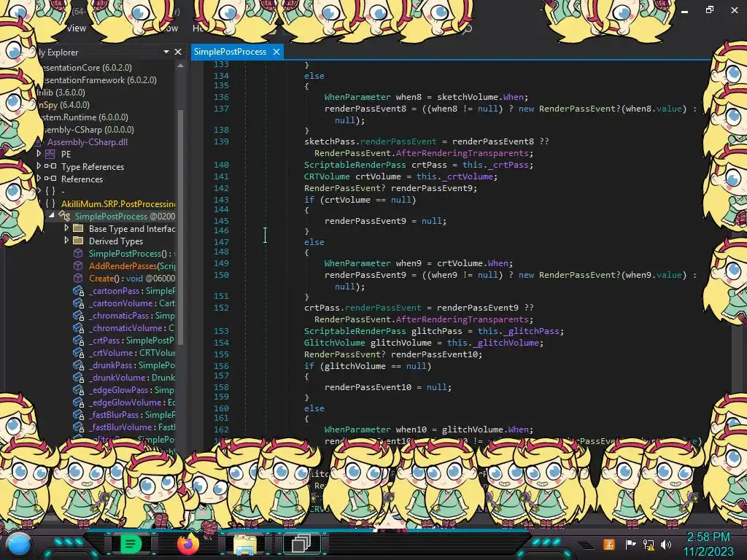Open the green chat app on taskbar
The width and height of the screenshot is (747, 560).
click(131, 543)
